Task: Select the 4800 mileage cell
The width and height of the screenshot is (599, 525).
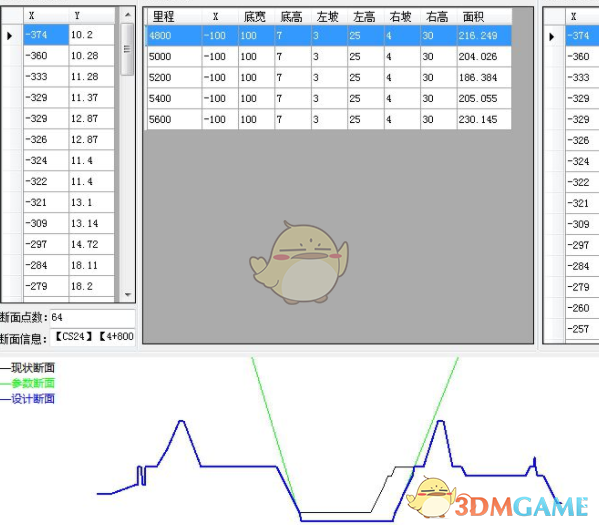Action: coord(174,36)
